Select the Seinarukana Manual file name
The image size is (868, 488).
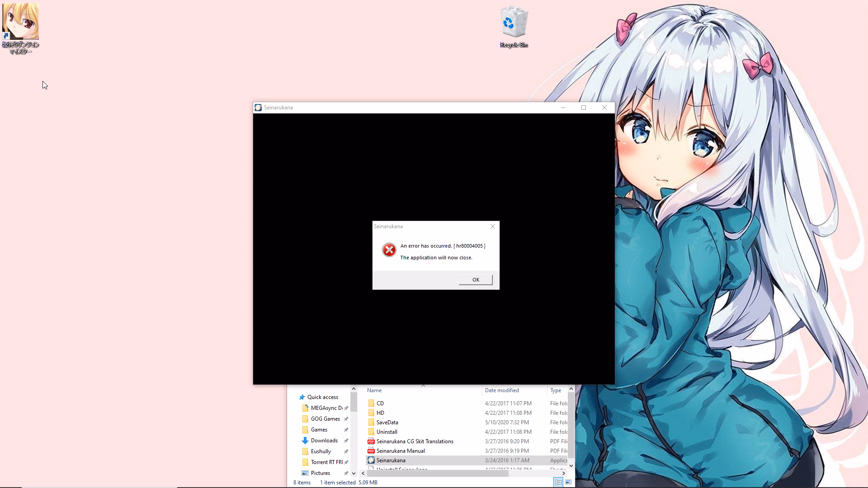click(401, 451)
